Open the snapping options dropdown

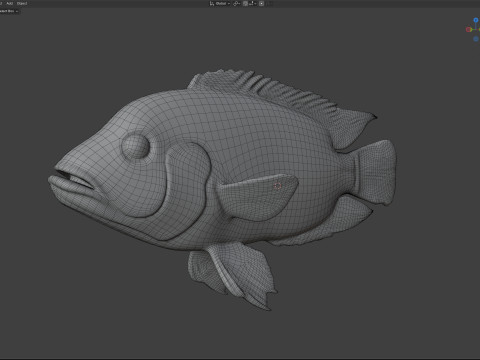tap(252, 4)
